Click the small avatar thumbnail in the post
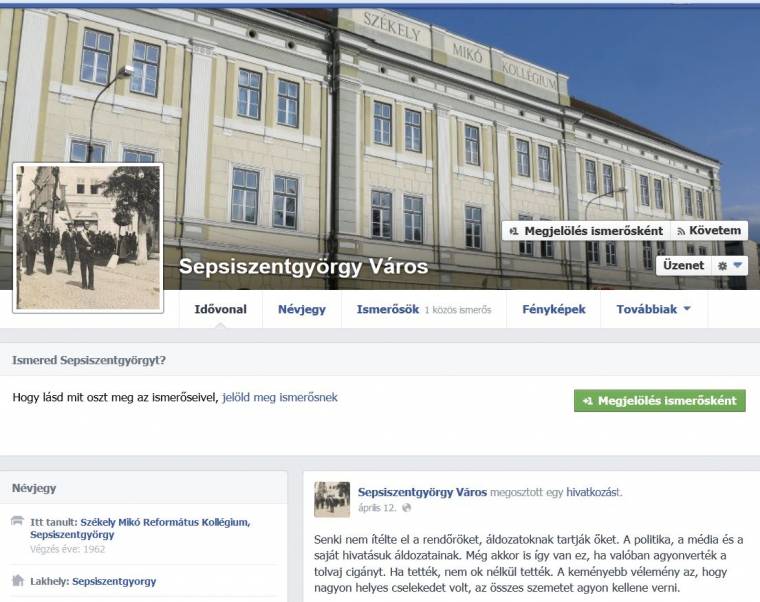 (332, 499)
